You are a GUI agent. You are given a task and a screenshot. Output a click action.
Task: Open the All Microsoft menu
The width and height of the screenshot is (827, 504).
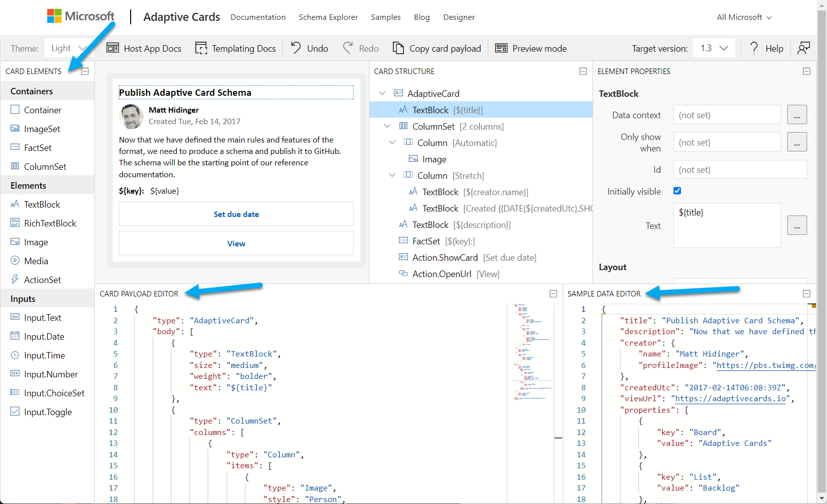pos(744,17)
